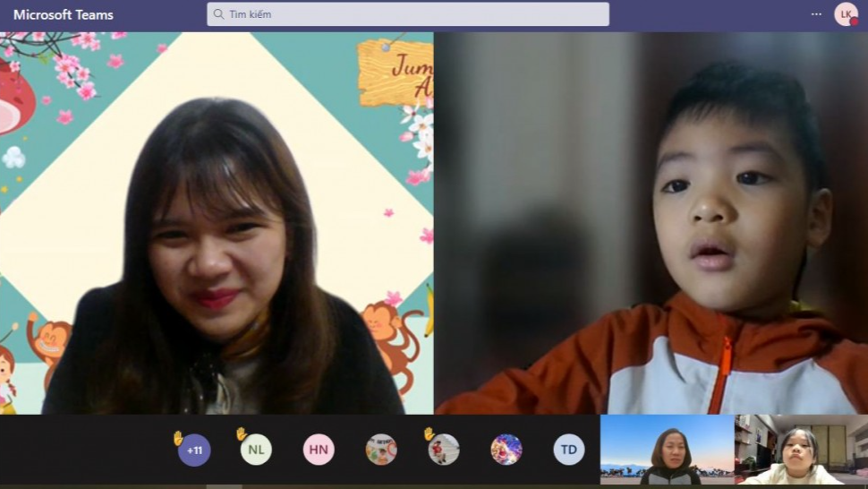Image resolution: width=868 pixels, height=489 pixels.
Task: Open the LK profile avatar menu
Action: click(x=845, y=14)
